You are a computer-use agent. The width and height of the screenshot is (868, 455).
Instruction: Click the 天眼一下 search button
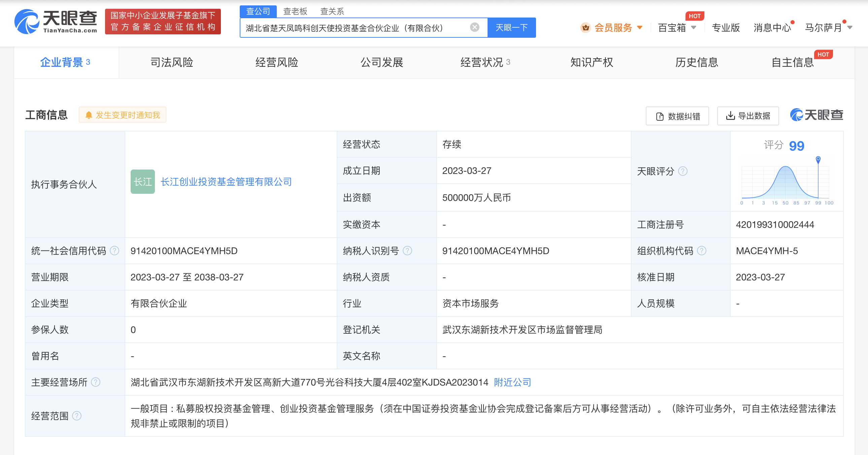pyautogui.click(x=511, y=27)
